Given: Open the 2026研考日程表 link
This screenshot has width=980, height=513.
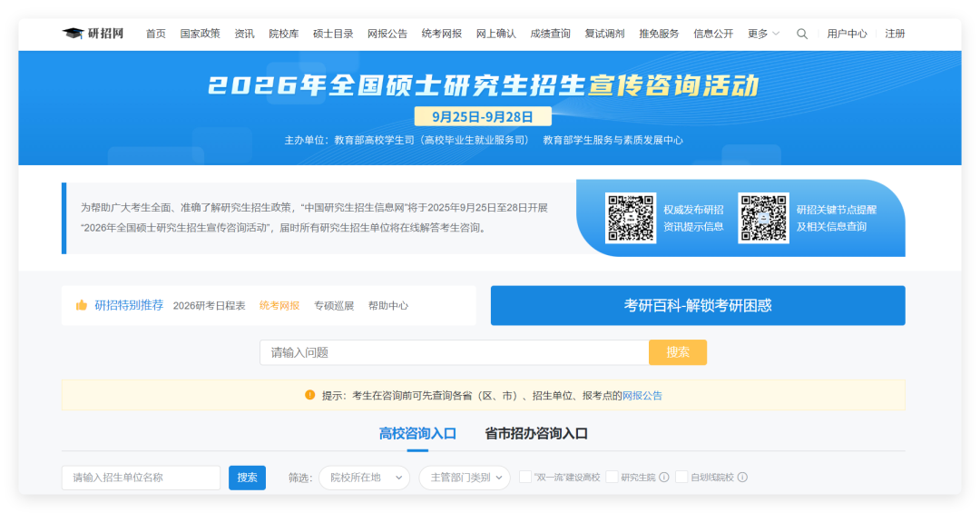Looking at the screenshot, I should (210, 305).
